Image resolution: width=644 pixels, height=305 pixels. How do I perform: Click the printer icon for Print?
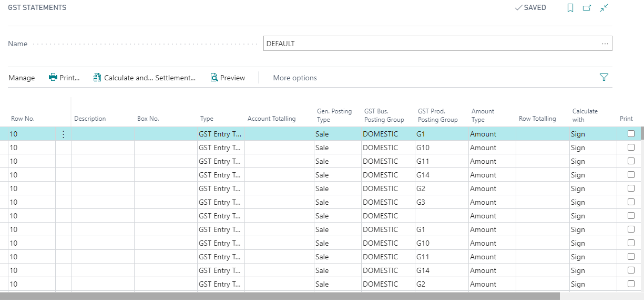point(53,78)
